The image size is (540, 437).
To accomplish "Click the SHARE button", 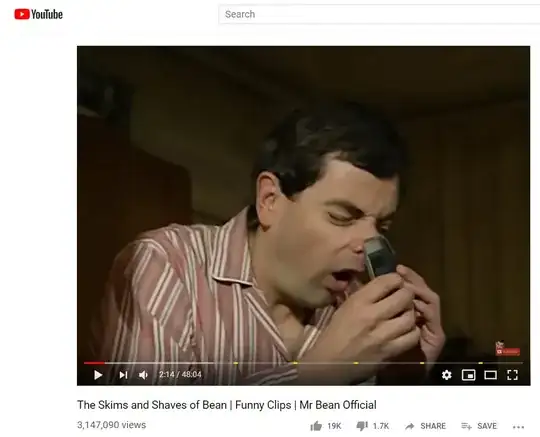I will click(x=425, y=426).
